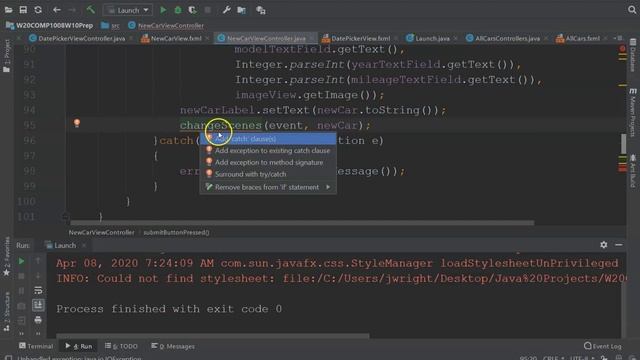
Task: Open the Ant Build side panel
Action: 633,171
